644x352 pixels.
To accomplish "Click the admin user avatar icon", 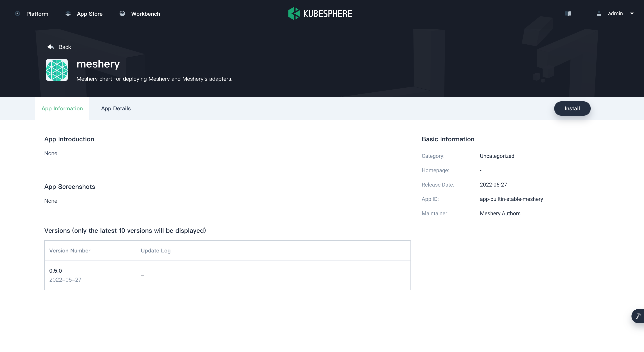I will [x=599, y=13].
